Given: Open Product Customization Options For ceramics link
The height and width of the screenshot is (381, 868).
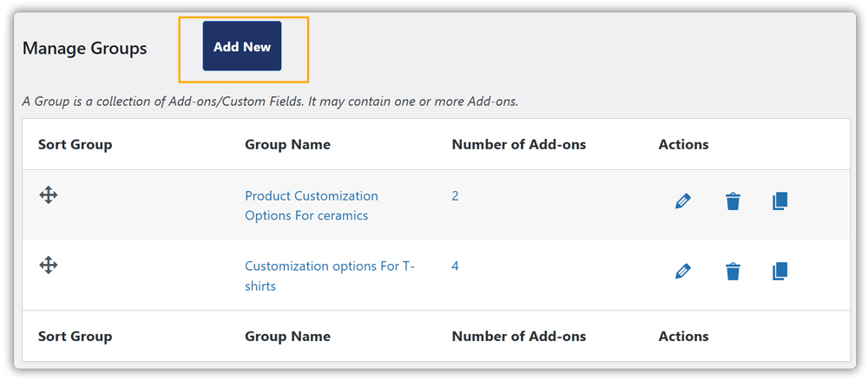Looking at the screenshot, I should [312, 206].
